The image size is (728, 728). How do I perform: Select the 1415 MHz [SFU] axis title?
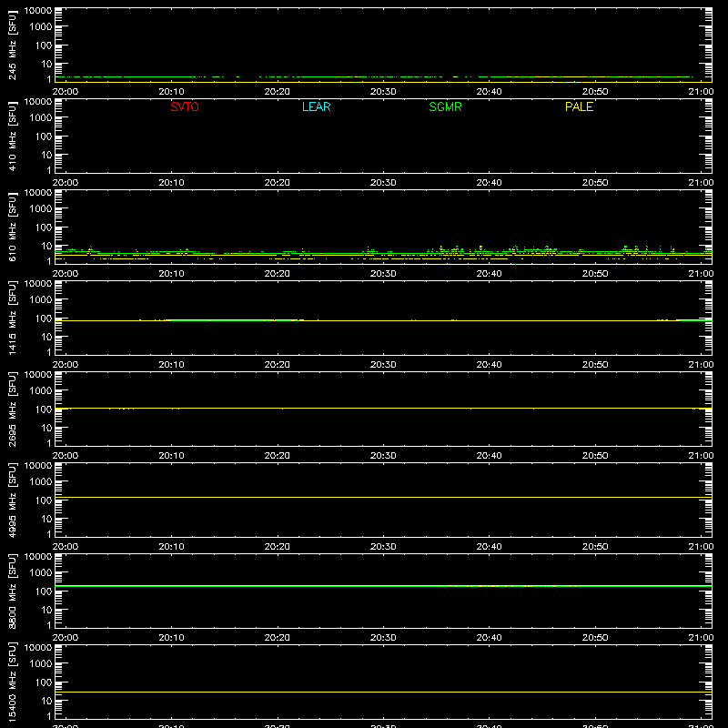tap(12, 318)
